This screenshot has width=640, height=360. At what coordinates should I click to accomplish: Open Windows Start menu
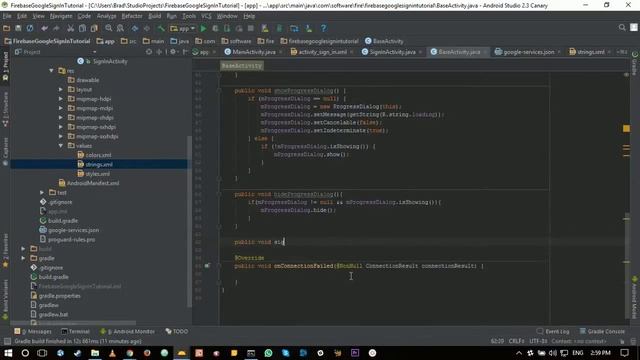click(8, 353)
